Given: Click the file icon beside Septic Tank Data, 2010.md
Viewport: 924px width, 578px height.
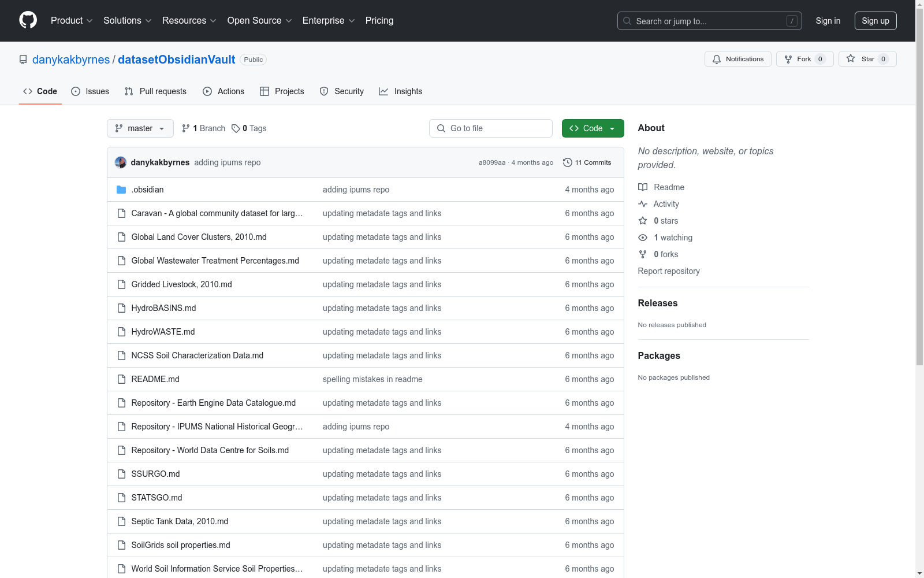Looking at the screenshot, I should [x=121, y=521].
